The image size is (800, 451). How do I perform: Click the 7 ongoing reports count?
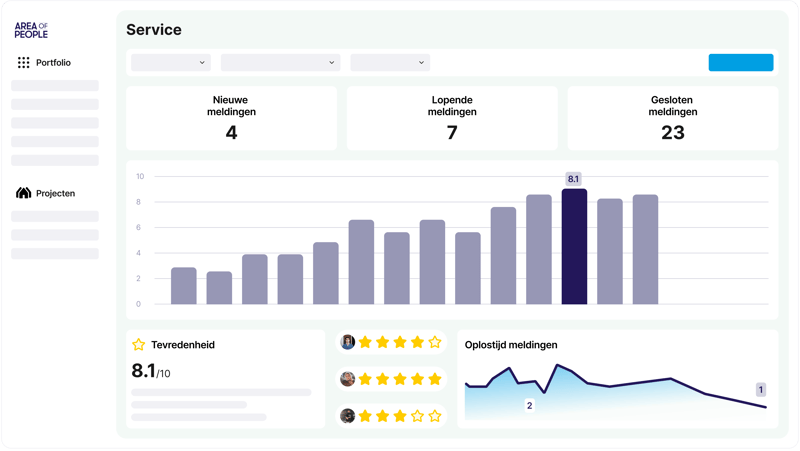(452, 133)
